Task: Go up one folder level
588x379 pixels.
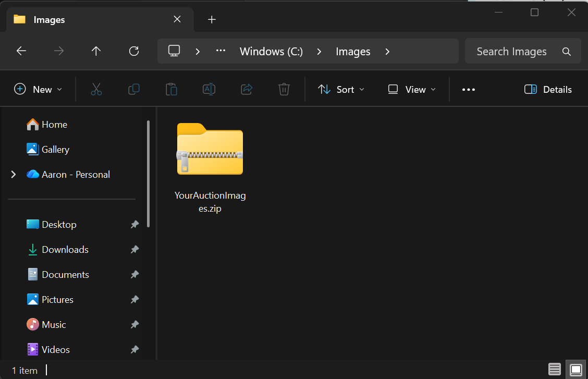Action: click(96, 51)
